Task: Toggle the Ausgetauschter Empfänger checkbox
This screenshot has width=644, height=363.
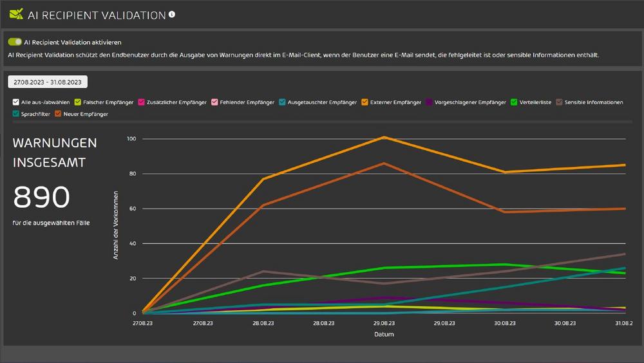Action: click(282, 102)
